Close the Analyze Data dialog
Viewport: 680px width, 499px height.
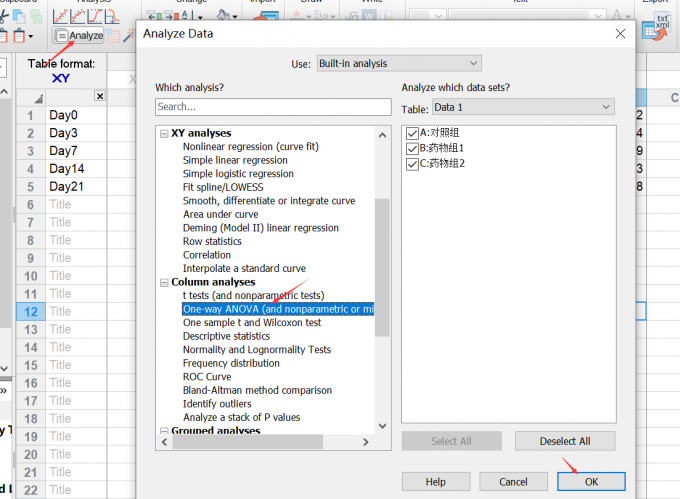pyautogui.click(x=620, y=33)
